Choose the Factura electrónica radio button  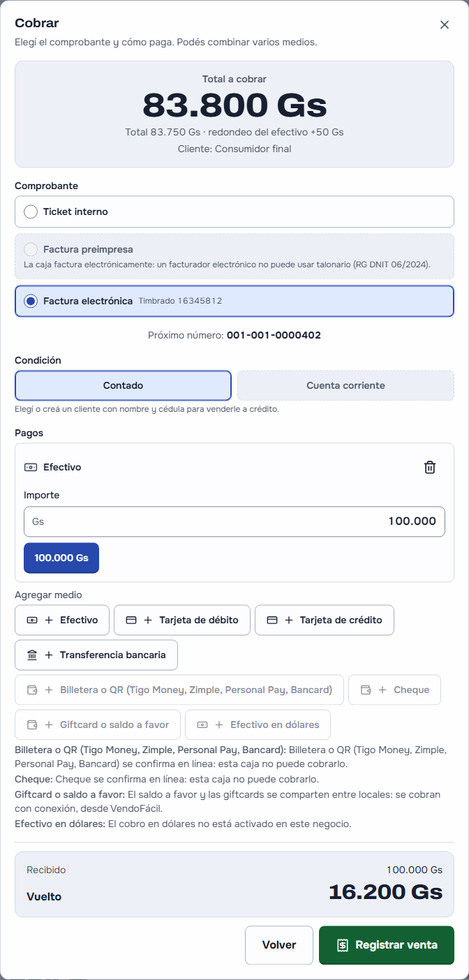pos(31,301)
